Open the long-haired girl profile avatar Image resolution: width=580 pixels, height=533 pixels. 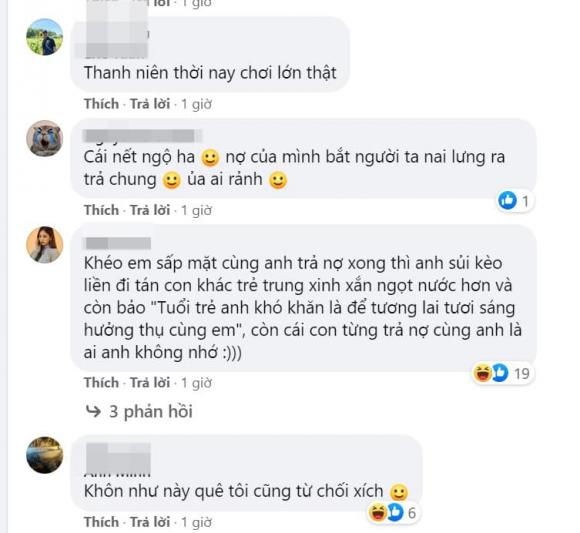pos(45,244)
